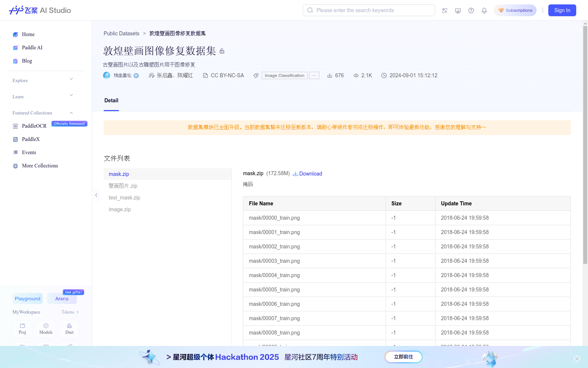Close the Hackathon banner
This screenshot has width=588, height=368.
point(577,359)
